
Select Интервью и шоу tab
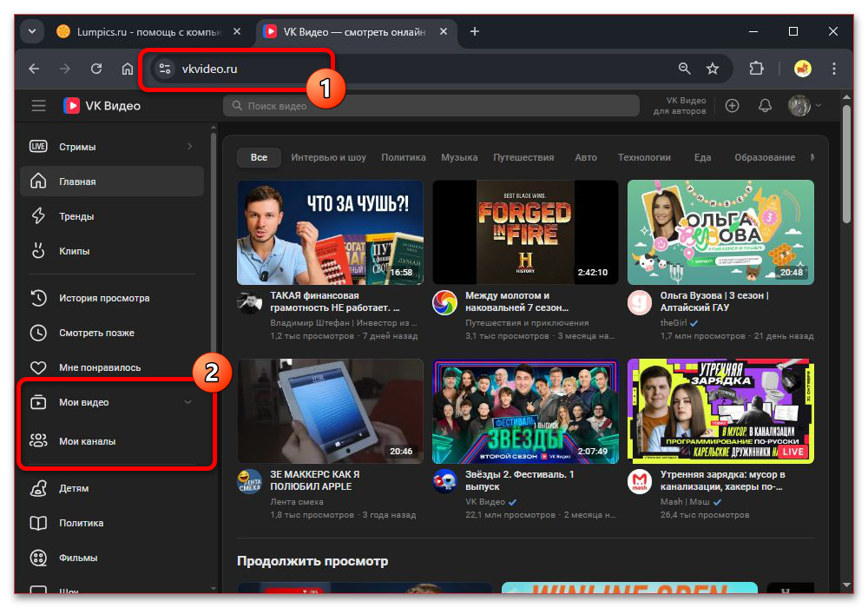(328, 157)
